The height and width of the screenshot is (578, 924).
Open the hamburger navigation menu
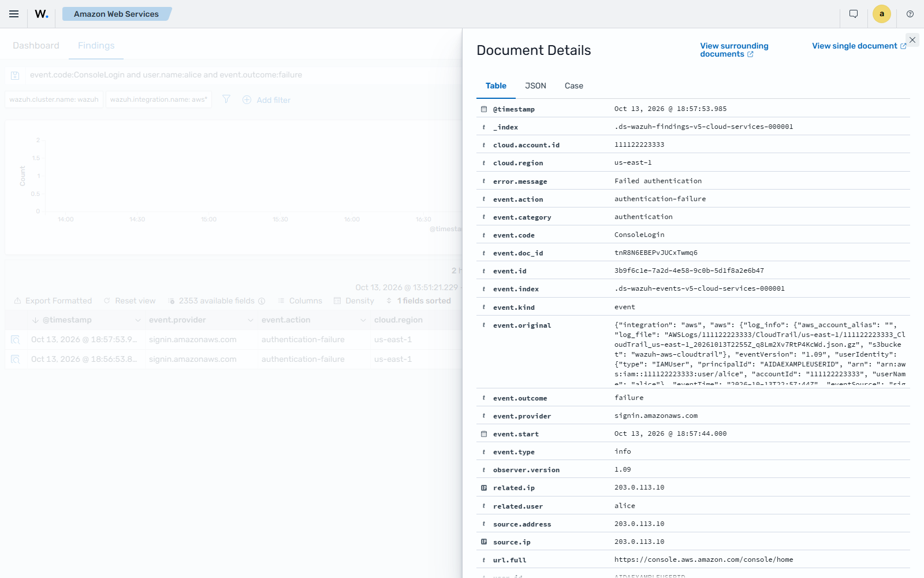point(14,14)
